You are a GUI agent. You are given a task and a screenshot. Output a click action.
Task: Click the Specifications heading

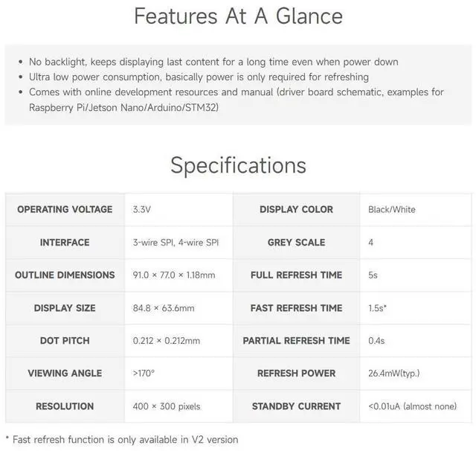pos(238,165)
